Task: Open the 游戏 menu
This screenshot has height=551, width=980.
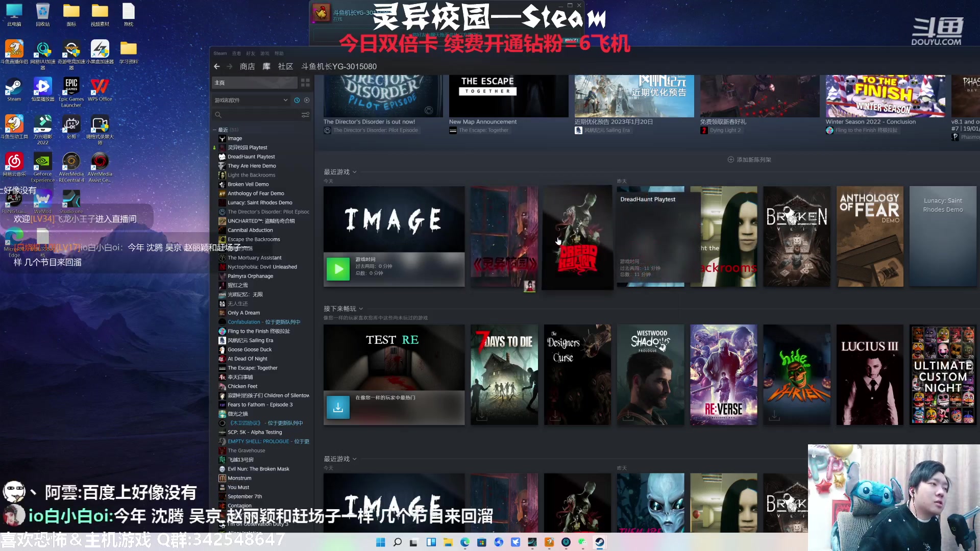Action: pos(264,53)
